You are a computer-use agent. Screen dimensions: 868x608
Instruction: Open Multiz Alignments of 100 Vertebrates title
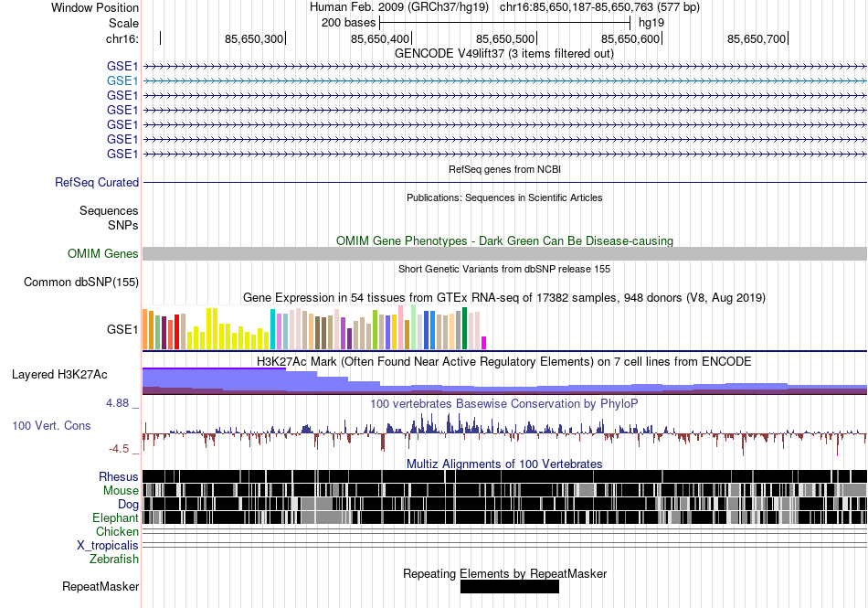(x=504, y=464)
